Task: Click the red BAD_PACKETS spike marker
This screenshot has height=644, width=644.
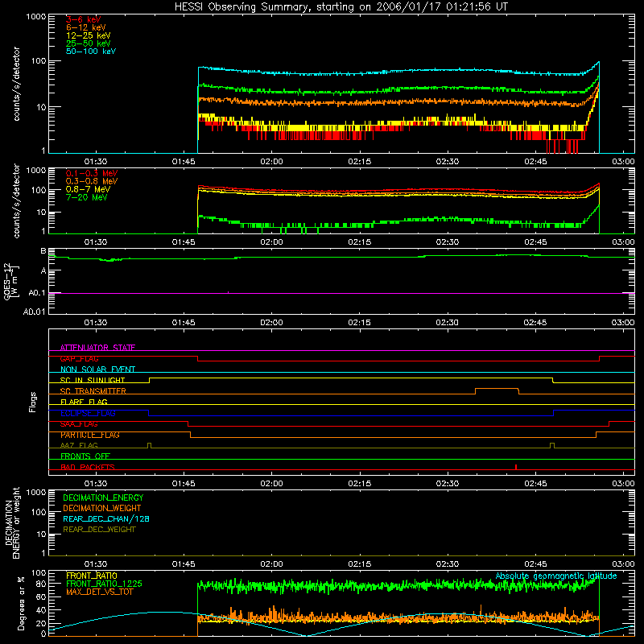Action: [516, 467]
